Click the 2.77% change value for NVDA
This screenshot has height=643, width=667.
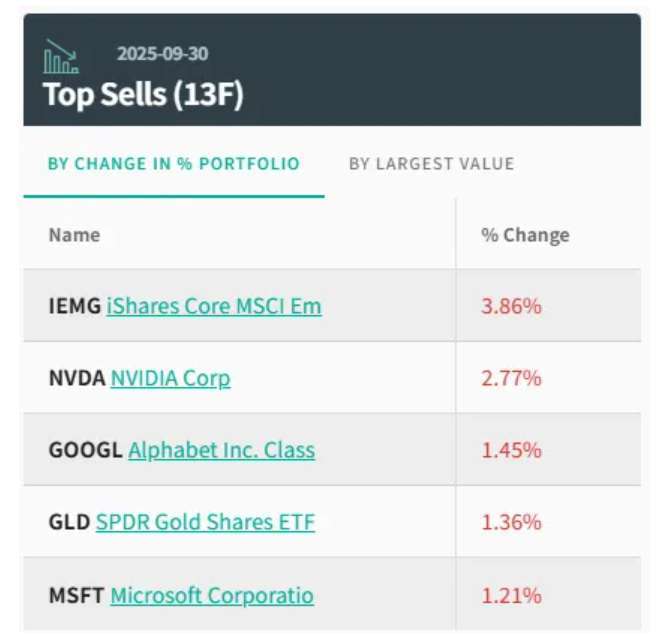point(511,378)
